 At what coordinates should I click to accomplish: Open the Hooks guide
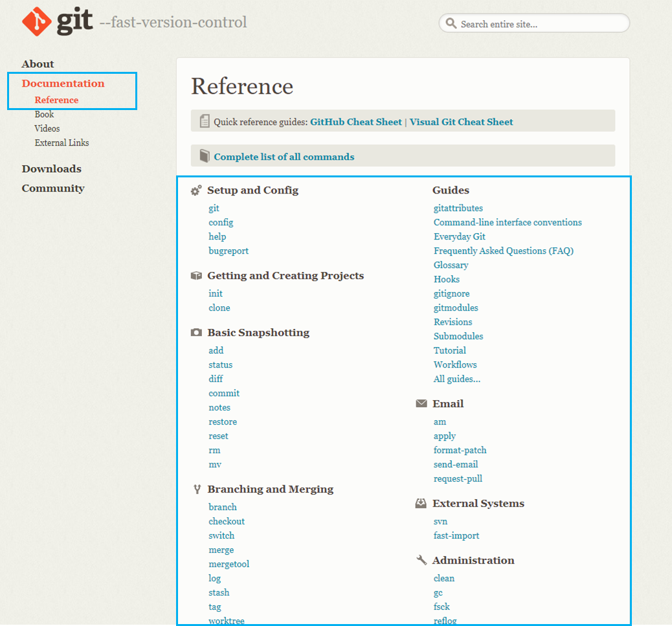click(447, 280)
